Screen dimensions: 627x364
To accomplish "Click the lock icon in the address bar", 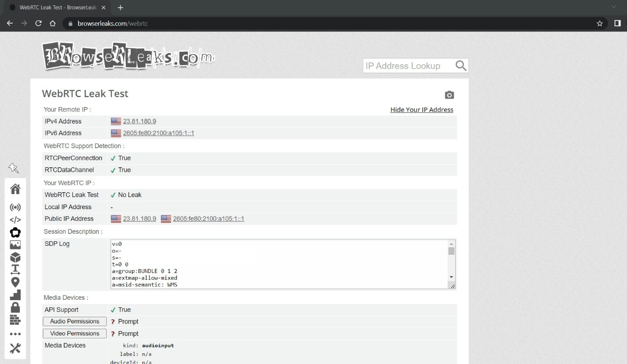I will pyautogui.click(x=71, y=24).
